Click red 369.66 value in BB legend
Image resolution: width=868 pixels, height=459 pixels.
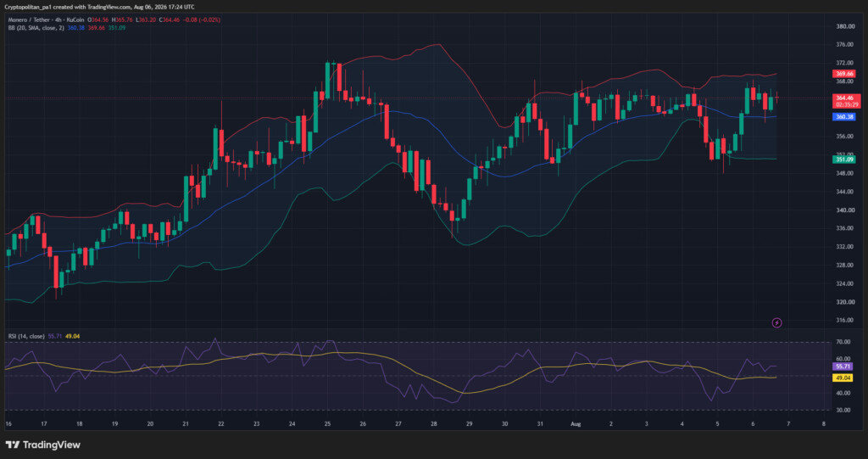click(x=97, y=28)
